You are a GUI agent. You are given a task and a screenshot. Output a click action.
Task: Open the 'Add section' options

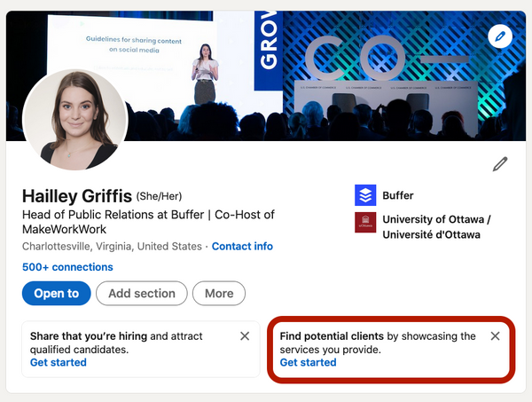pos(141,293)
